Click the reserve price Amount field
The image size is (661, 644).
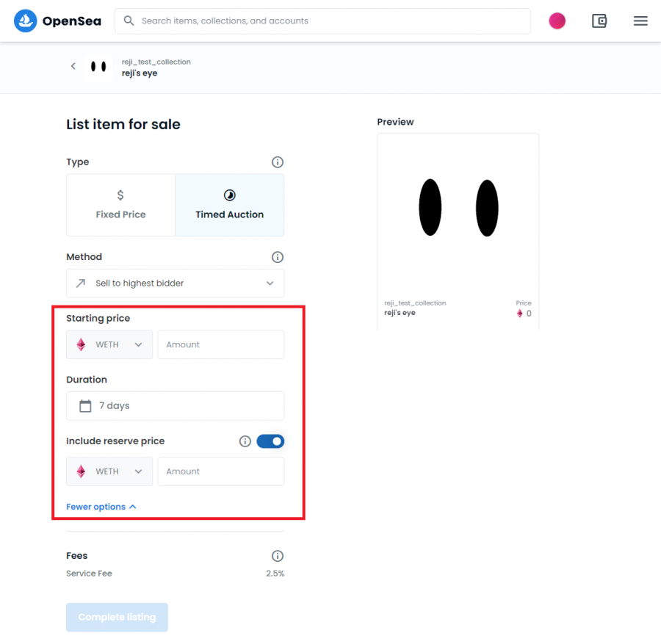click(x=221, y=471)
